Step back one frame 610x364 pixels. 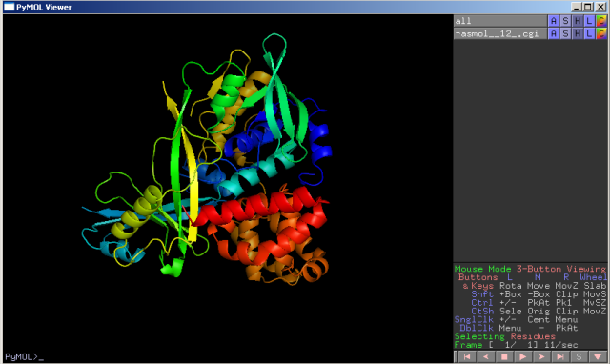tap(486, 356)
